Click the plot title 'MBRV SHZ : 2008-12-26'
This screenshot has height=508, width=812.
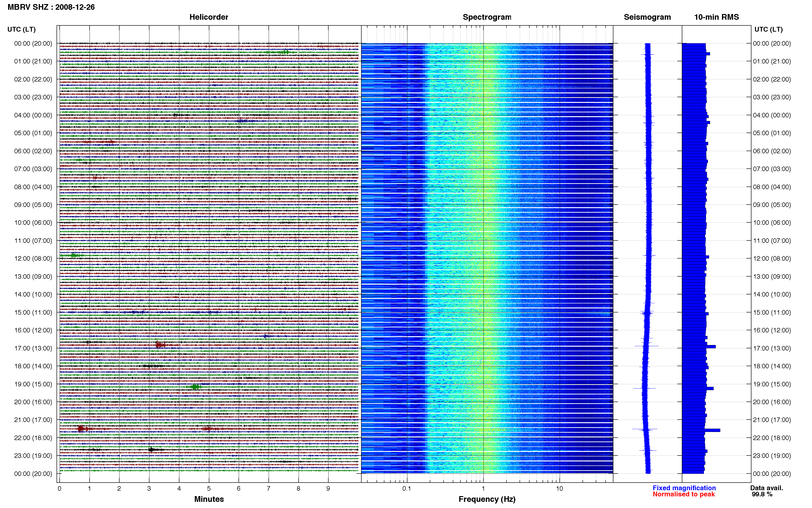pyautogui.click(x=51, y=7)
